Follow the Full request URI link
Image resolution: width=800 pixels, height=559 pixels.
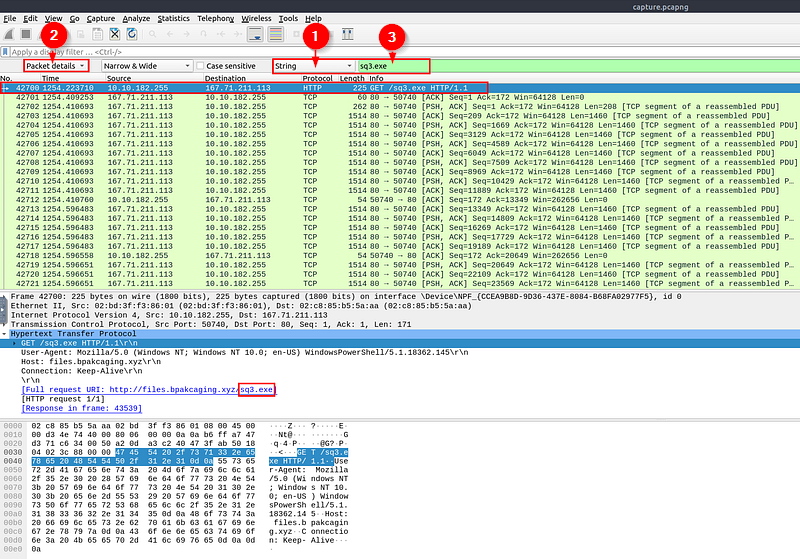point(148,390)
